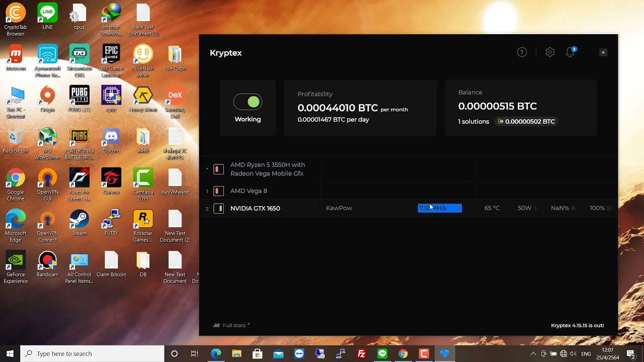The width and height of the screenshot is (644, 362).
Task: Open Streamlabs OBS desktop icon
Action: [x=79, y=61]
